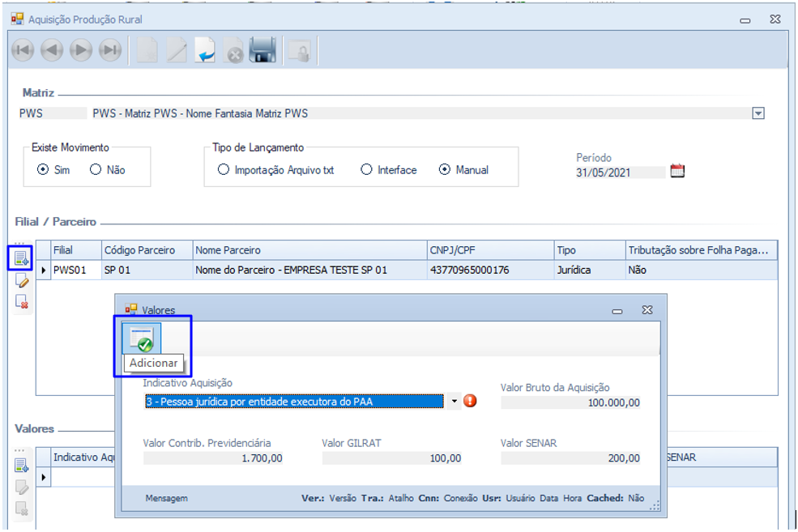The image size is (798, 532).
Task: Add a new row in lower Valores grid
Action: (x=21, y=466)
